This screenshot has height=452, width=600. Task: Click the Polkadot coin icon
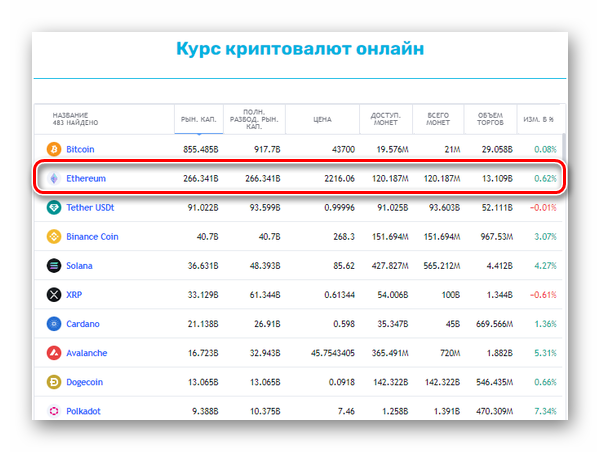click(54, 411)
